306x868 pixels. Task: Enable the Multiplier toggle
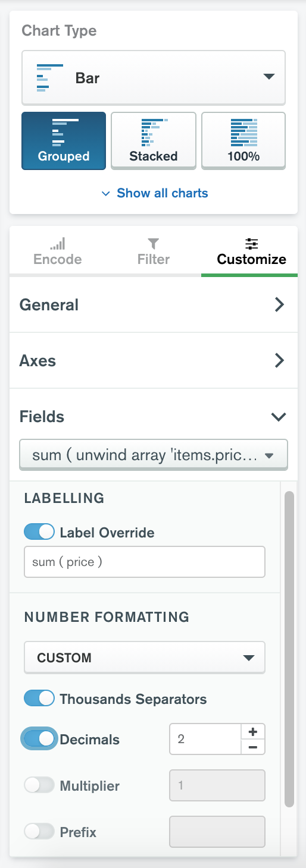39,785
